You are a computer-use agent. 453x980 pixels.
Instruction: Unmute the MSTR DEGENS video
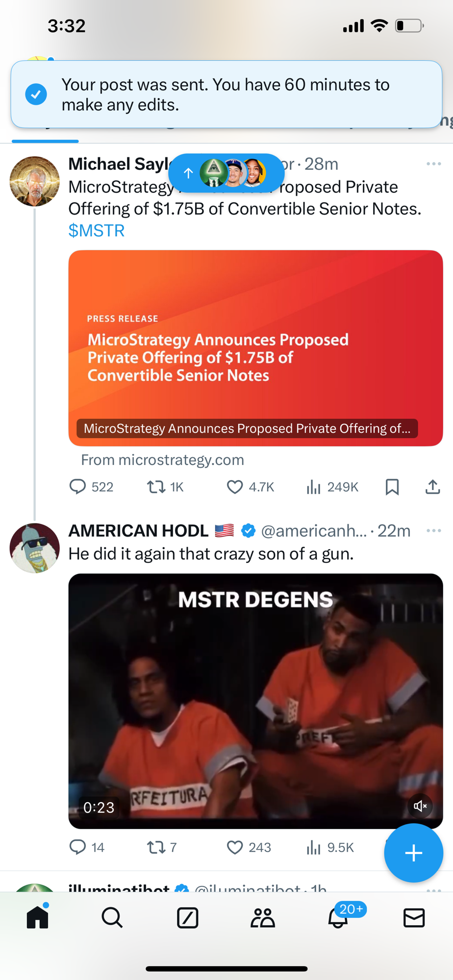tap(420, 806)
